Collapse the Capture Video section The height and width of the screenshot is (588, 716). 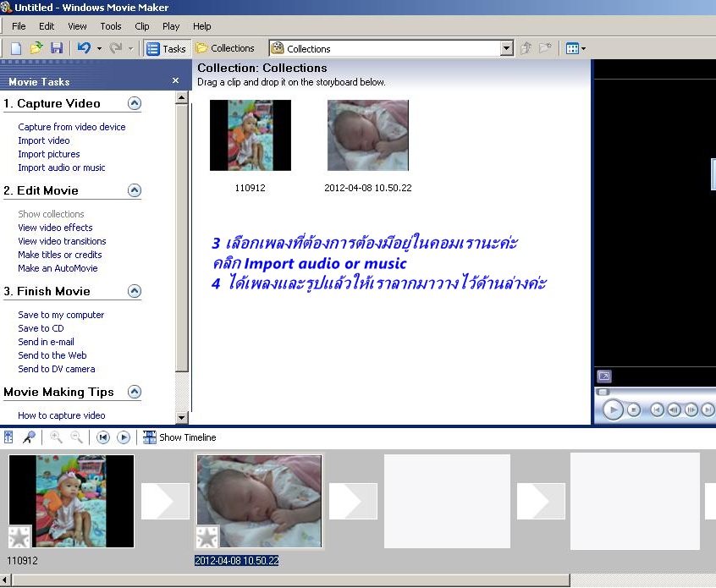[135, 103]
